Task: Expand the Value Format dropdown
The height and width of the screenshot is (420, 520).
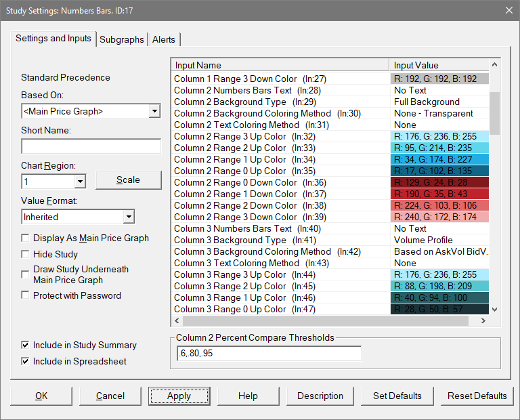Action: click(x=129, y=217)
